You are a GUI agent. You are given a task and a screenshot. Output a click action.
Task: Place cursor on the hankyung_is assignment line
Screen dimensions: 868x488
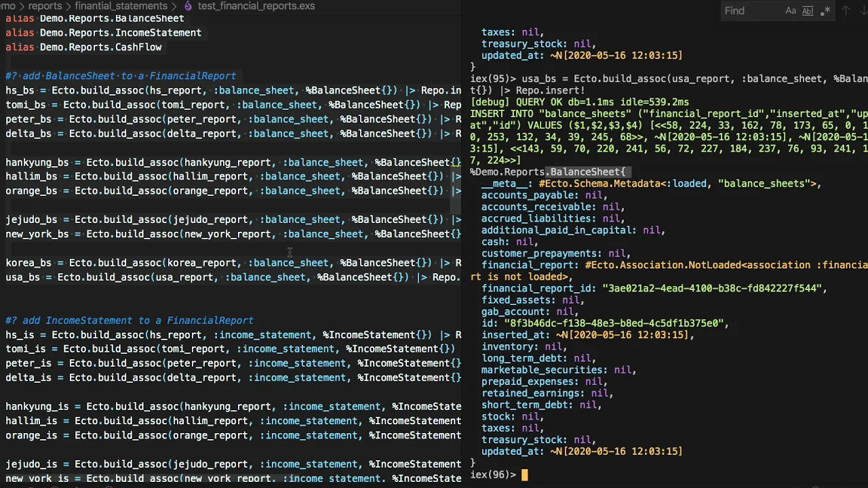click(x=233, y=407)
